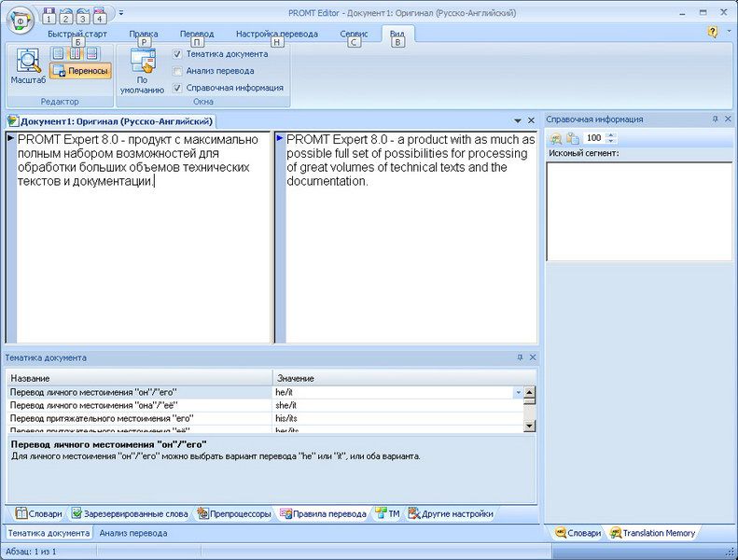Image resolution: width=738 pixels, height=560 pixels.
Task: Open the he/it value dropdown
Action: [x=517, y=393]
